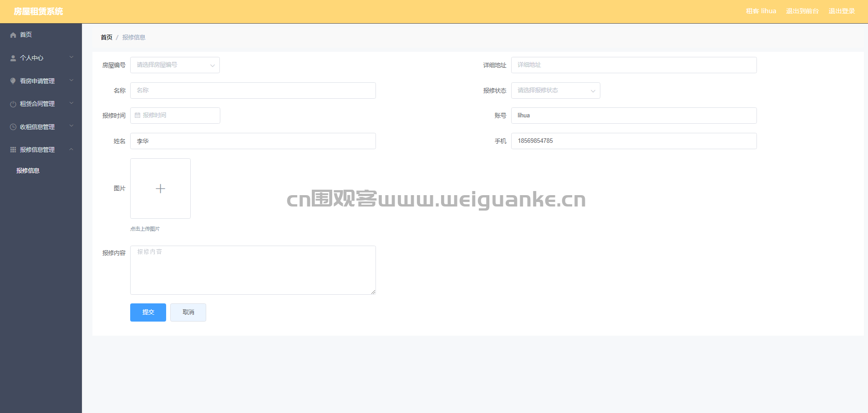
Task: Expand the 租赁合同管理 menu chevron
Action: [x=71, y=103]
